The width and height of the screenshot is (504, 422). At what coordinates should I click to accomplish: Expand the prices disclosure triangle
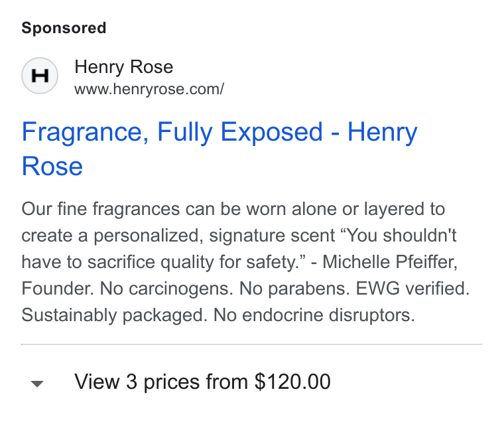click(37, 384)
